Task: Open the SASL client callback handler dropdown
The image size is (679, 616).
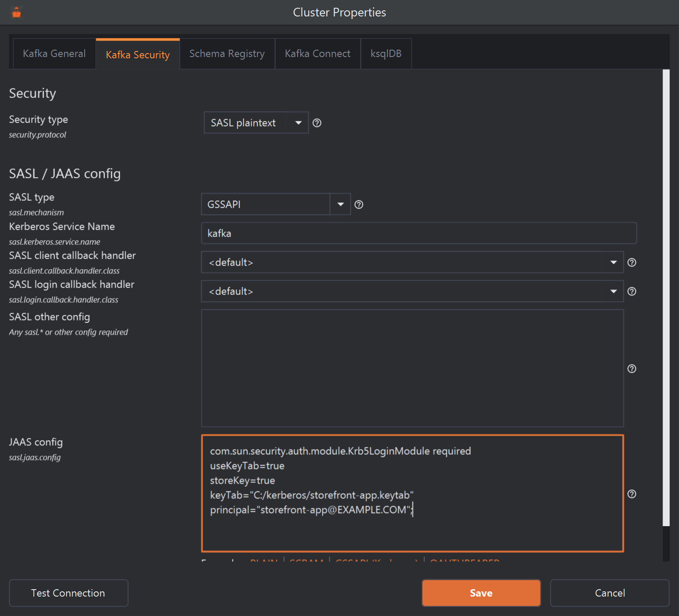Action: (412, 262)
